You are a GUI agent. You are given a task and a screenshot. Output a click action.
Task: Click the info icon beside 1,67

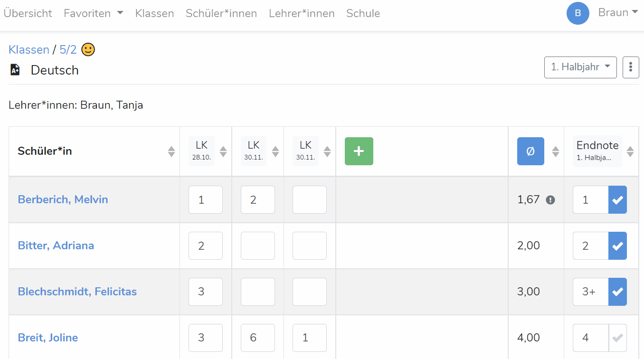coord(550,200)
